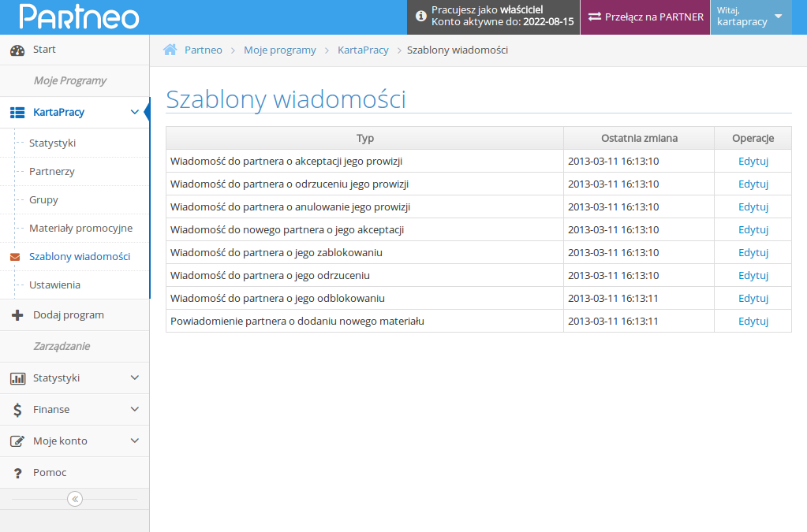Viewport: 807px width, 532px height.
Task: Click 'Wiadomość do nowego partnera o jego akceptacji'
Action: [x=287, y=230]
